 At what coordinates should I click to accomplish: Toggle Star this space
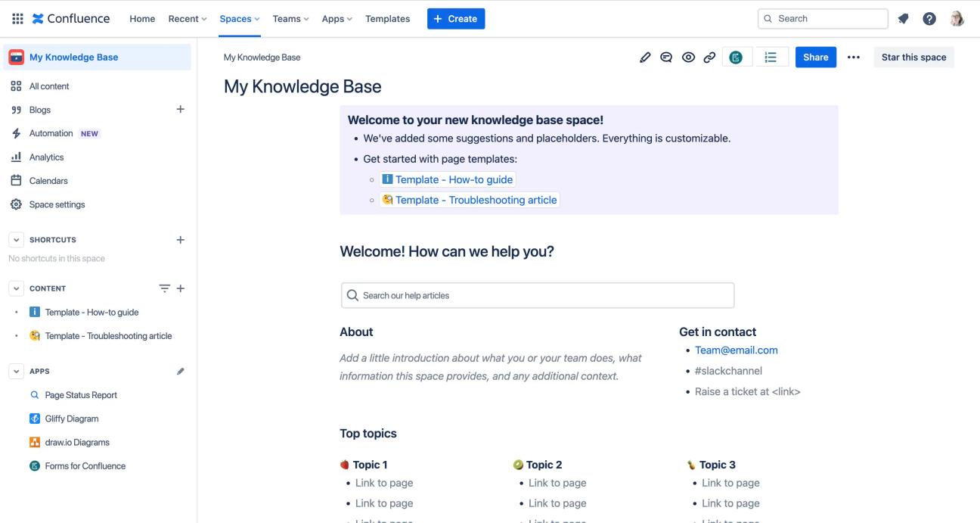click(913, 57)
